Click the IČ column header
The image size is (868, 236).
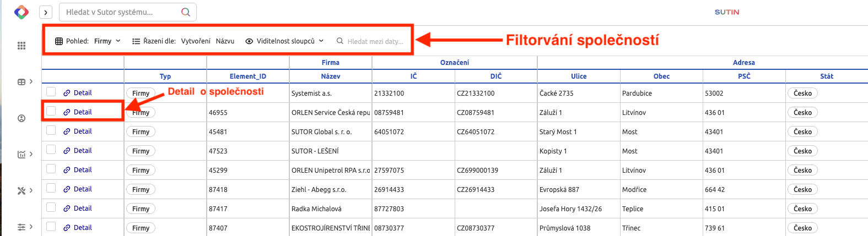(413, 76)
